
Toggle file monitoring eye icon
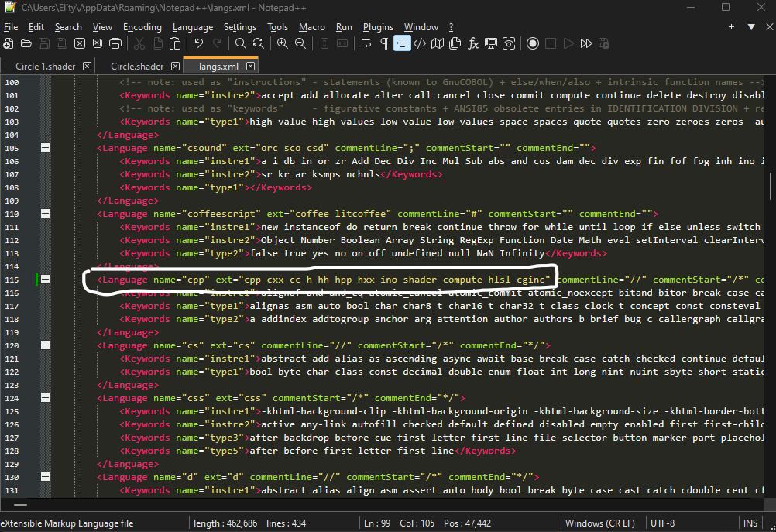(509, 43)
